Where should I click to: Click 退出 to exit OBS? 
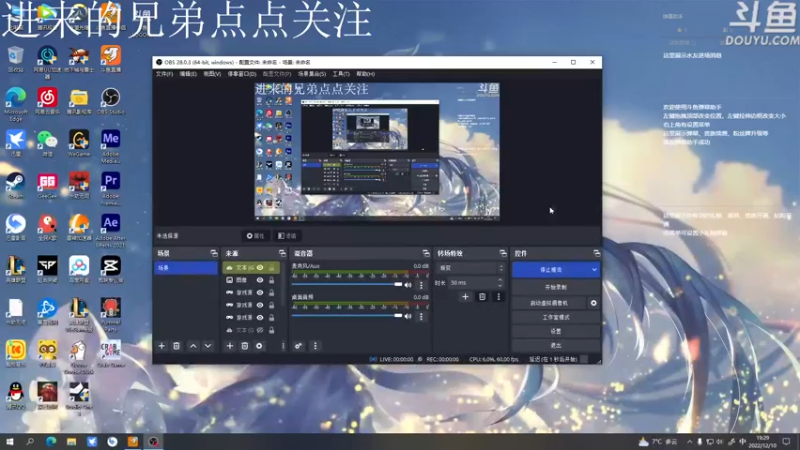coord(556,345)
